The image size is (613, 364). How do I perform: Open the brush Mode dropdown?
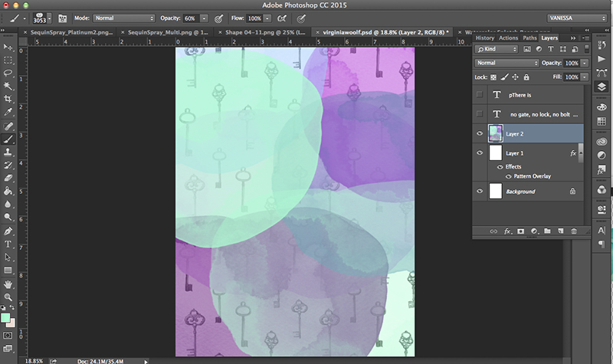click(124, 18)
